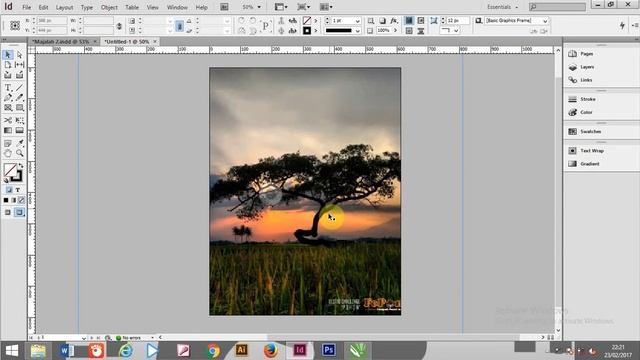Toggle formatting affects container button
The width and height of the screenshot is (640, 360).
click(9, 190)
